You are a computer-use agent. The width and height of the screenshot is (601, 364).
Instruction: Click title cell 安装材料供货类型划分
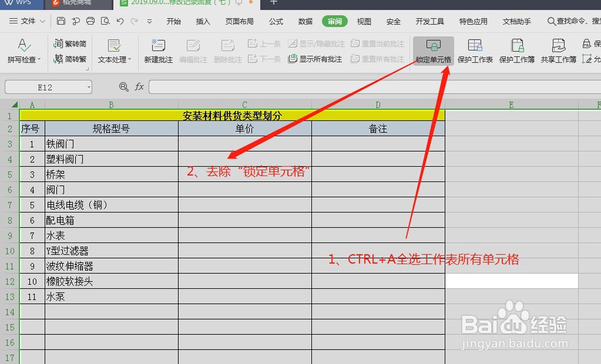coord(232,115)
